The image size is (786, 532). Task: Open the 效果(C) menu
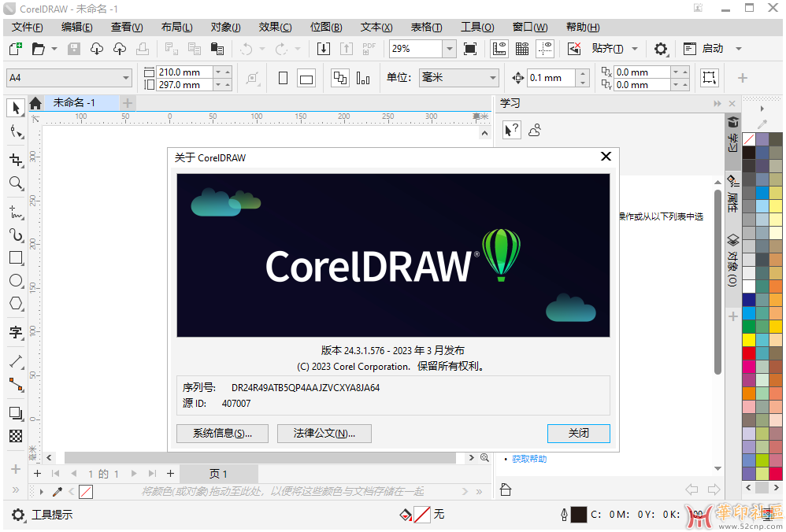click(275, 27)
